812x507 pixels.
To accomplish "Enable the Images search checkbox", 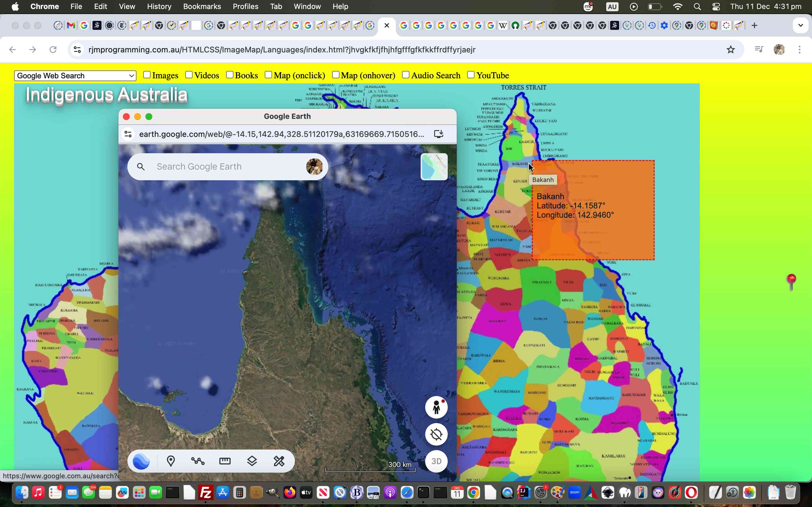I will [x=147, y=75].
